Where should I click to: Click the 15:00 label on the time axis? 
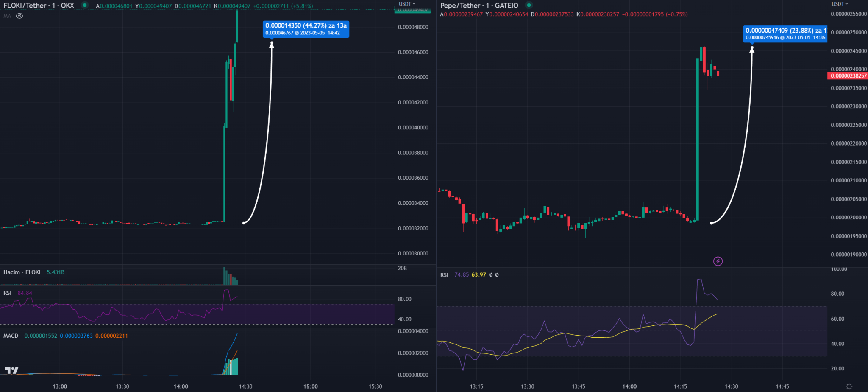[x=310, y=386]
